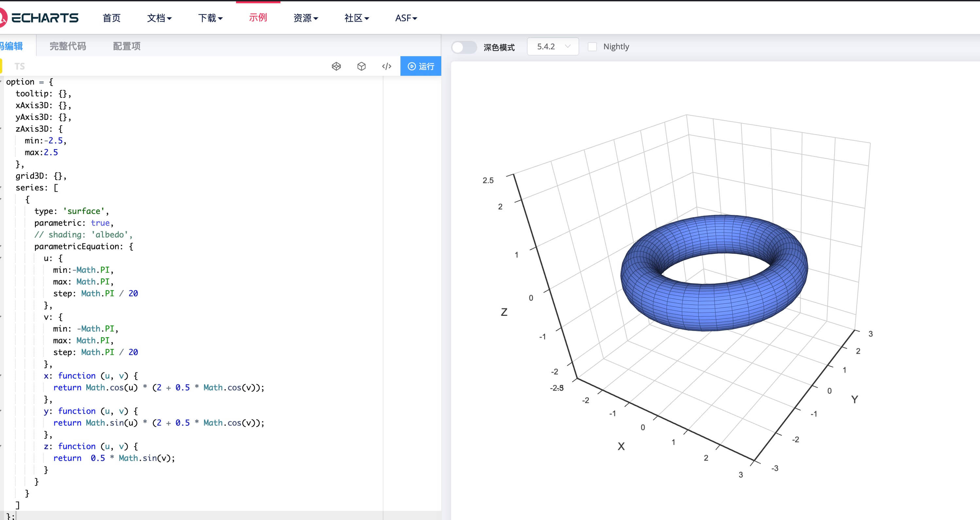Open the 社区 dropdown menu
980x520 pixels.
[x=356, y=18]
